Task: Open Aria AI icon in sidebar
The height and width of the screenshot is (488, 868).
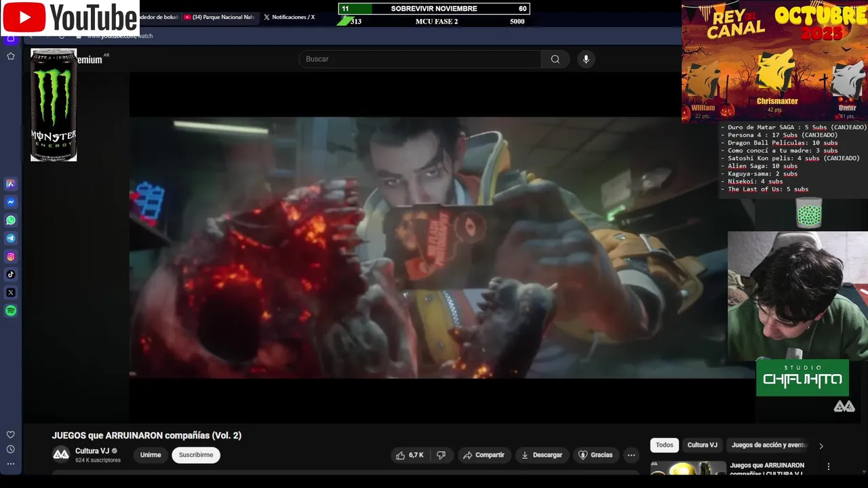Action: pyautogui.click(x=11, y=184)
